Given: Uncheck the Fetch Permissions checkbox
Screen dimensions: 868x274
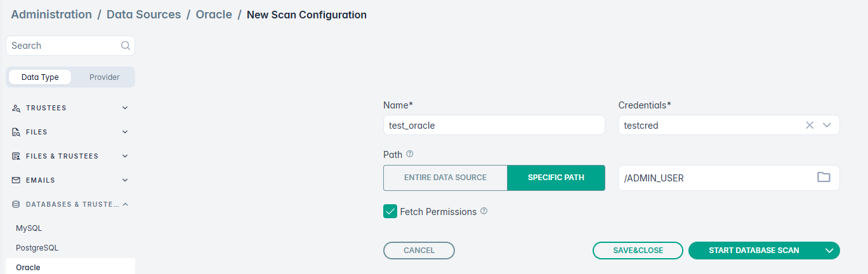Looking at the screenshot, I should coord(390,211).
